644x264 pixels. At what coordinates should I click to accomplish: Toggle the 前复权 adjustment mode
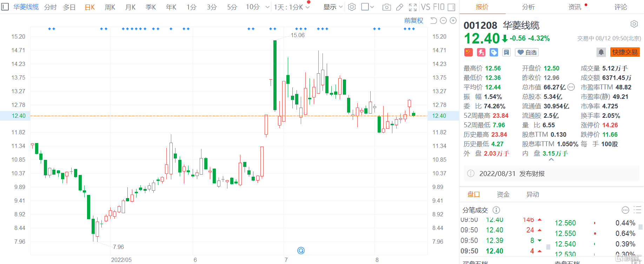[x=414, y=21]
